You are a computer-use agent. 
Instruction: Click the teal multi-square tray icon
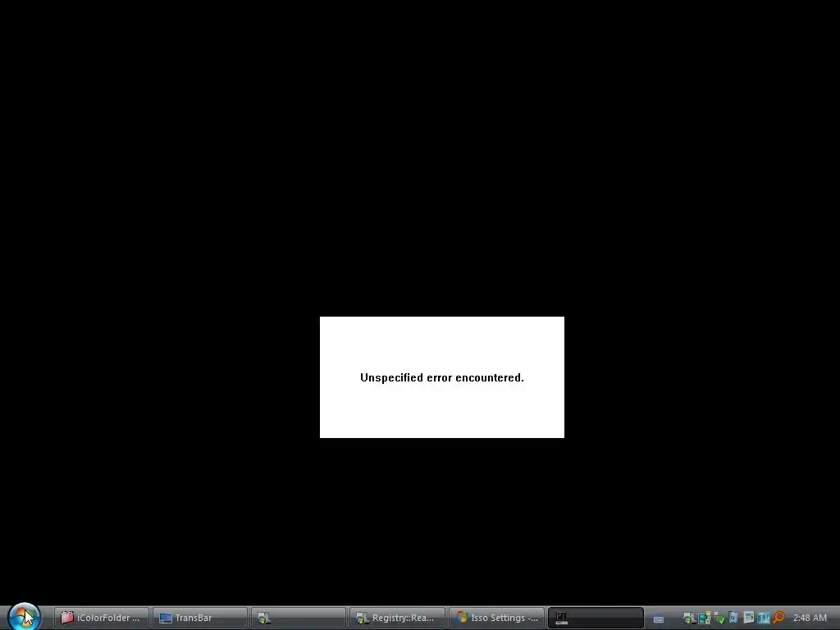(x=704, y=619)
